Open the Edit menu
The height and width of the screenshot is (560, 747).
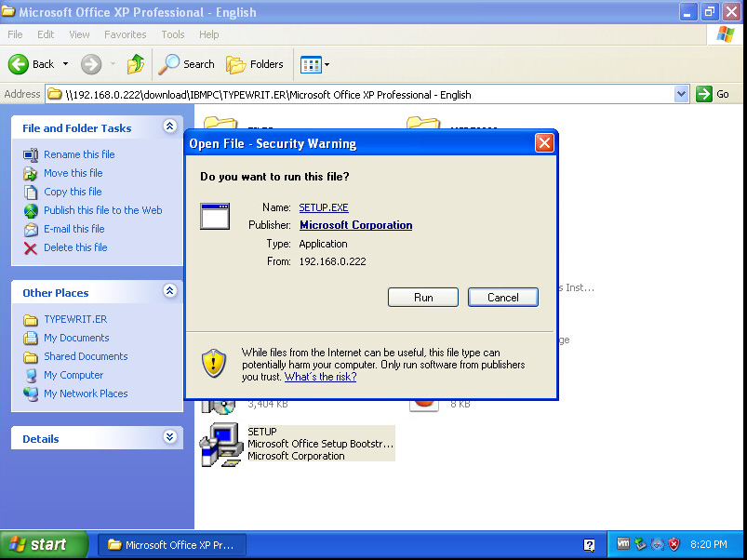46,34
